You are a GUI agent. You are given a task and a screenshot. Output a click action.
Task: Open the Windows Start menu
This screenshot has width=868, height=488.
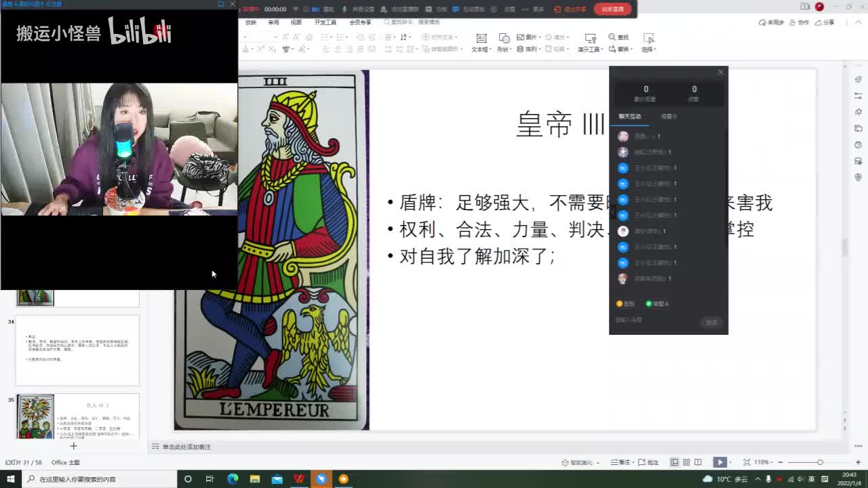click(11, 479)
